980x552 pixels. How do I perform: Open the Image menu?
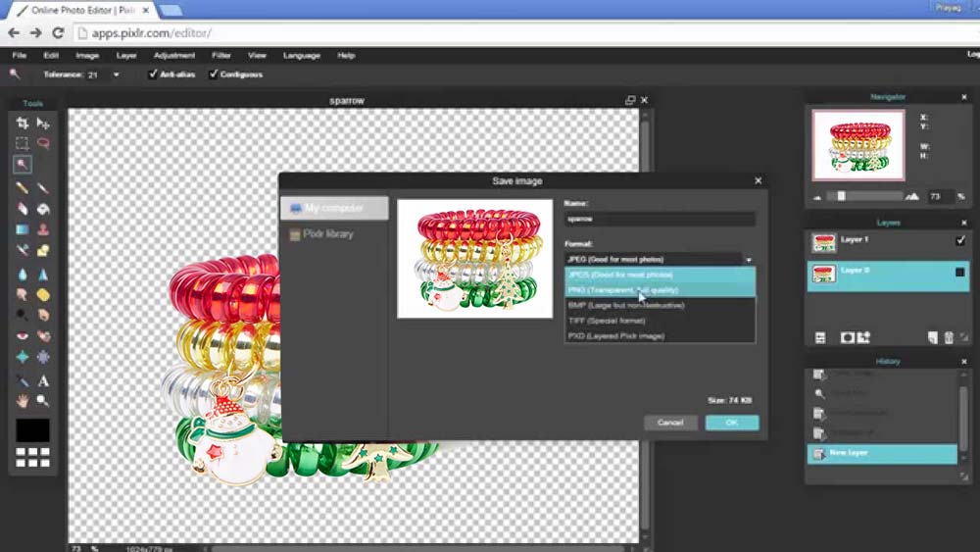coord(87,55)
